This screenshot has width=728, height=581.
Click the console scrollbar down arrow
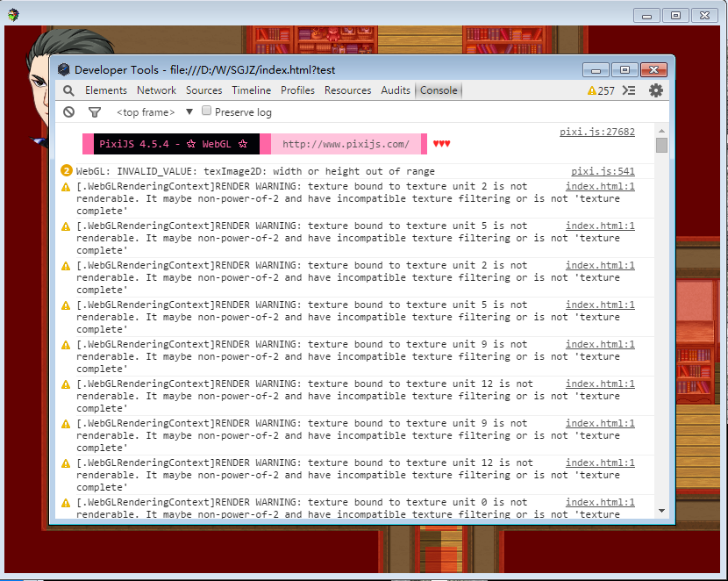[x=661, y=511]
